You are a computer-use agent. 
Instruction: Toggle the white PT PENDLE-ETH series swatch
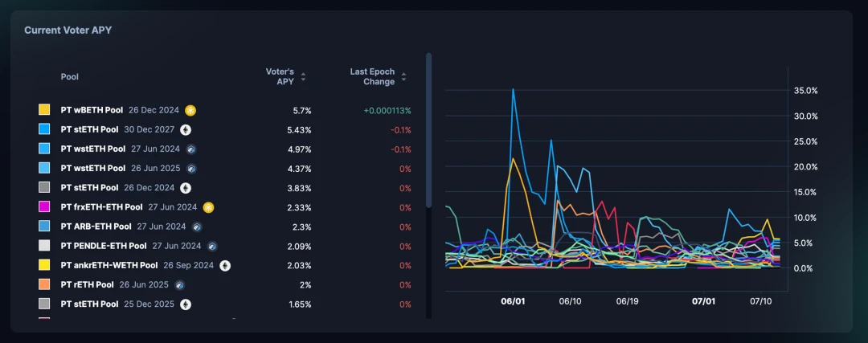pyautogui.click(x=44, y=246)
